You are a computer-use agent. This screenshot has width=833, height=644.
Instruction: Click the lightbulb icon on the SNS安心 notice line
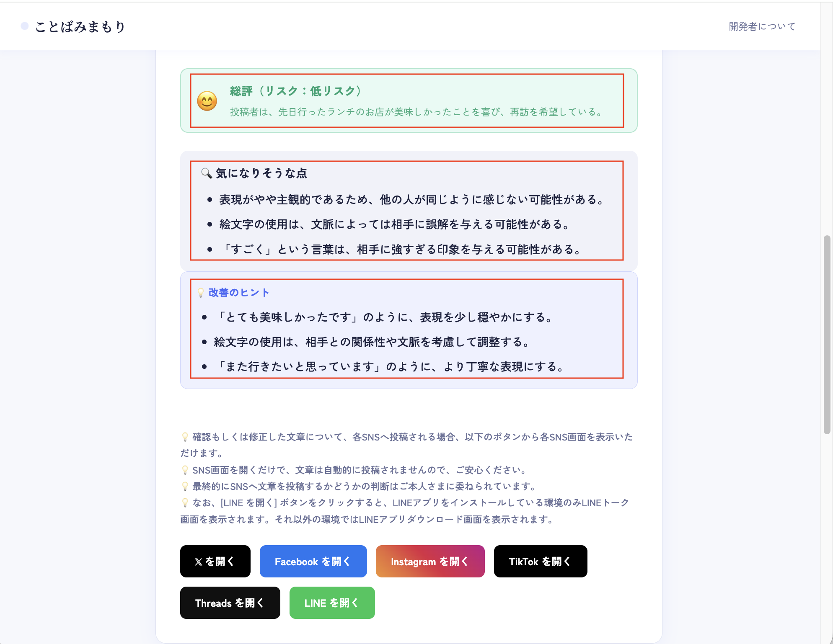pos(184,470)
